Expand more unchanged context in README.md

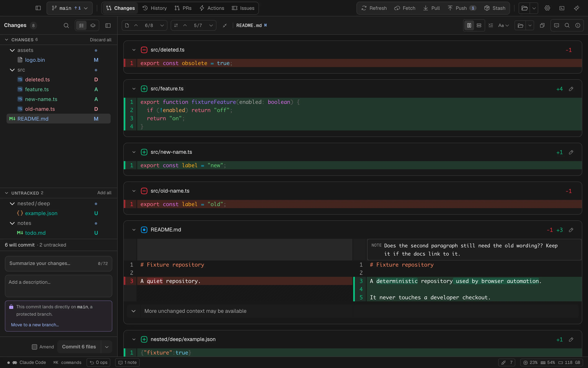click(134, 311)
